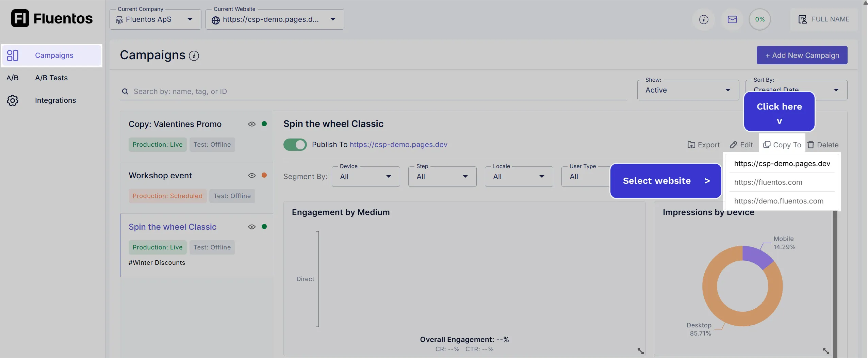Toggle visibility eye for Workshop event

click(252, 176)
